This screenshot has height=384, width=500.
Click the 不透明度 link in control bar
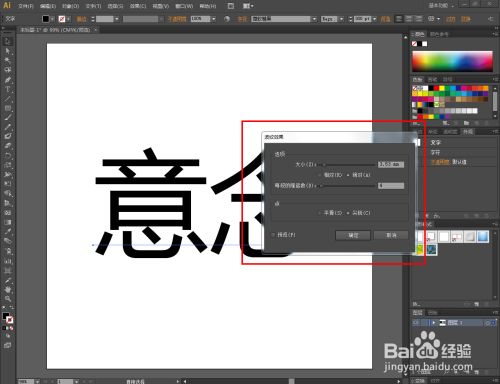pos(177,19)
